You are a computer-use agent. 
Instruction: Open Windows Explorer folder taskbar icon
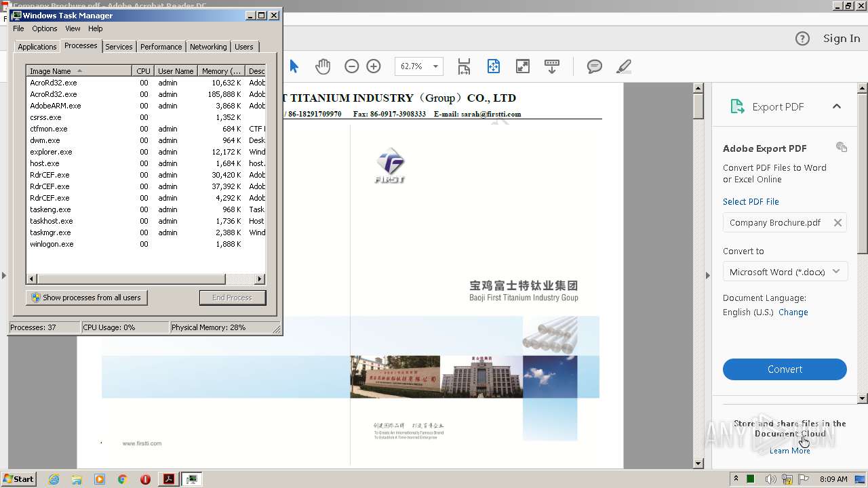[77, 479]
